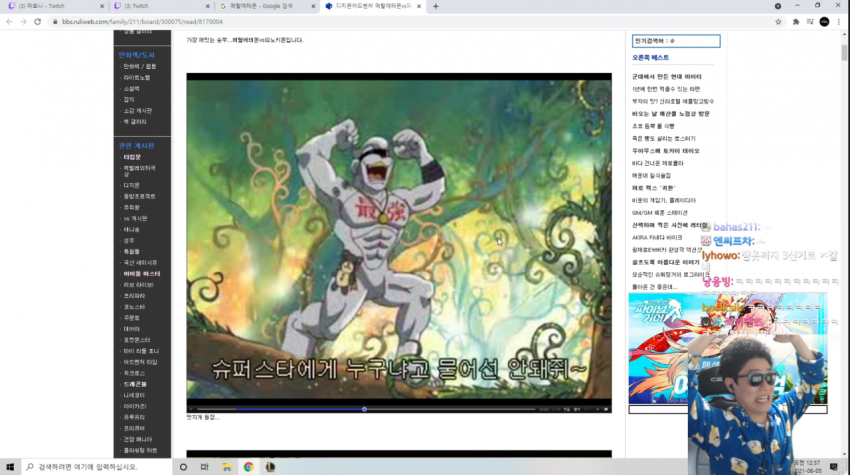850x475 pixels.
Task: Open Chrome three-dot menu
Action: tap(839, 22)
